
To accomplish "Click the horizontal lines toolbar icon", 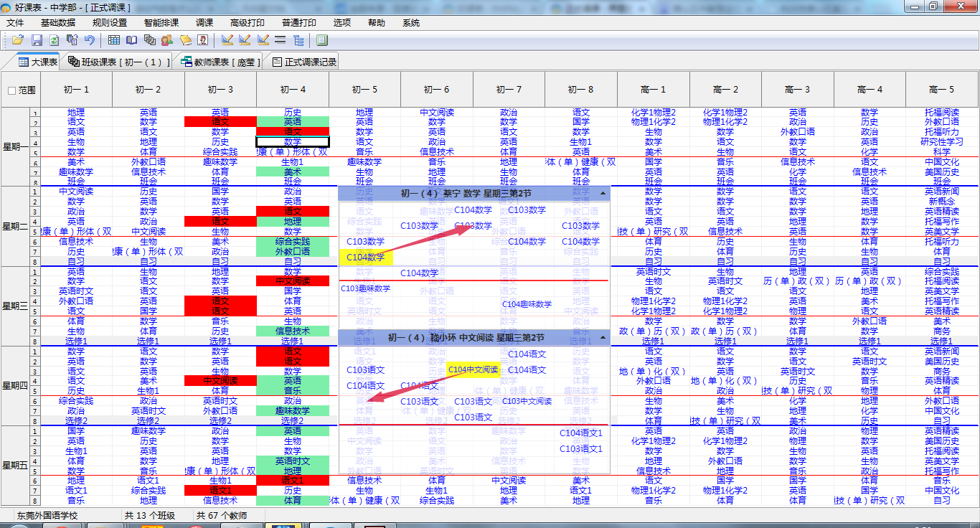I will [281, 40].
